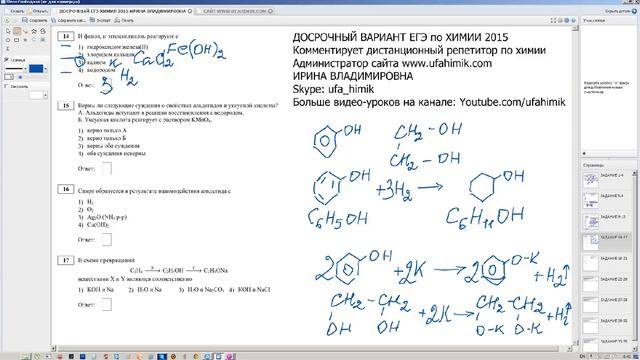This screenshot has height=360, width=640.
Task: Open the fill color dropdown arrow
Action: [x=45, y=95]
